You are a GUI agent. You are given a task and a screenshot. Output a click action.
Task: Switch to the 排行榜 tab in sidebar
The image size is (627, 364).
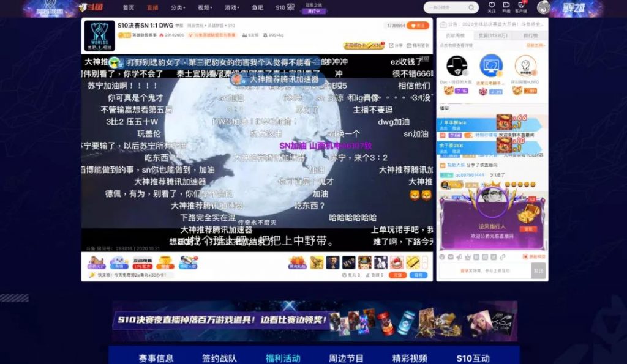530,35
